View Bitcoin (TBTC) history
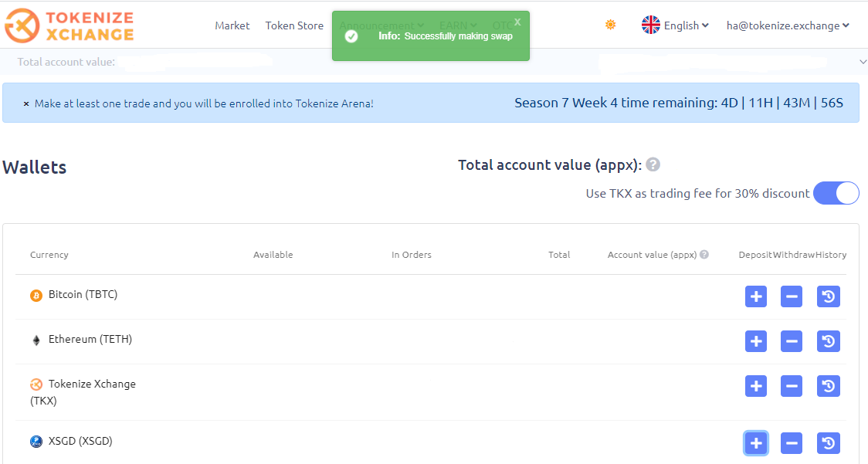Image resolution: width=868 pixels, height=464 pixels. tap(828, 296)
